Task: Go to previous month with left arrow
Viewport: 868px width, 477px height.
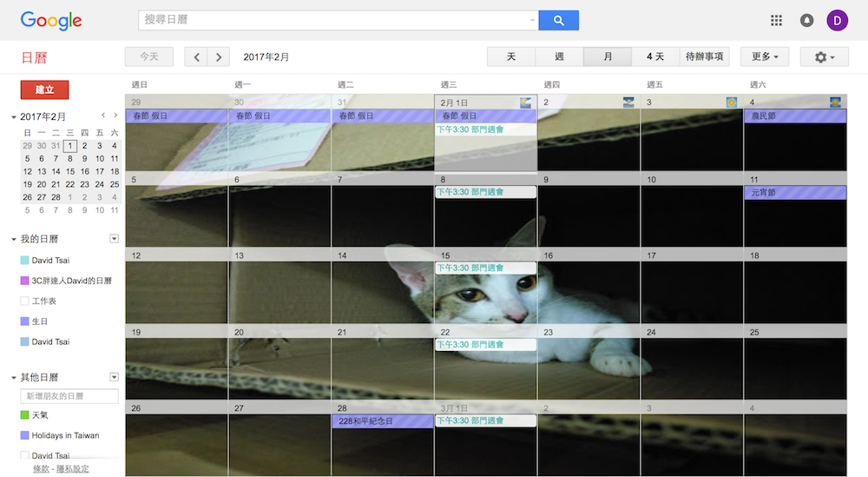Action: (196, 57)
